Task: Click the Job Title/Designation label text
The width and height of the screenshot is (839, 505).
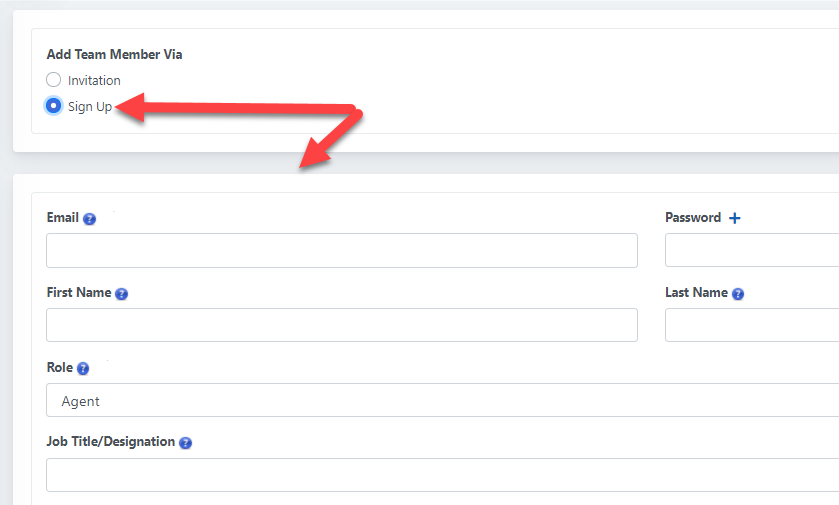Action: 111,442
